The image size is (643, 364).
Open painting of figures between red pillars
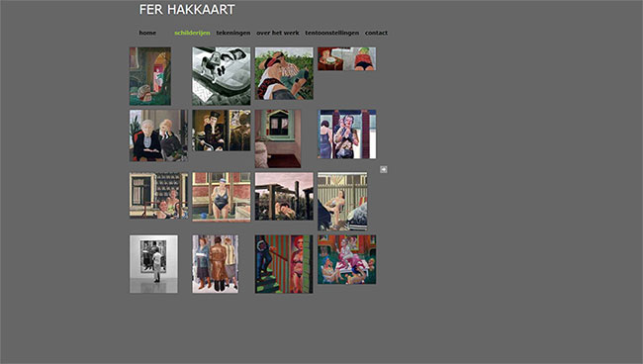[346, 135]
